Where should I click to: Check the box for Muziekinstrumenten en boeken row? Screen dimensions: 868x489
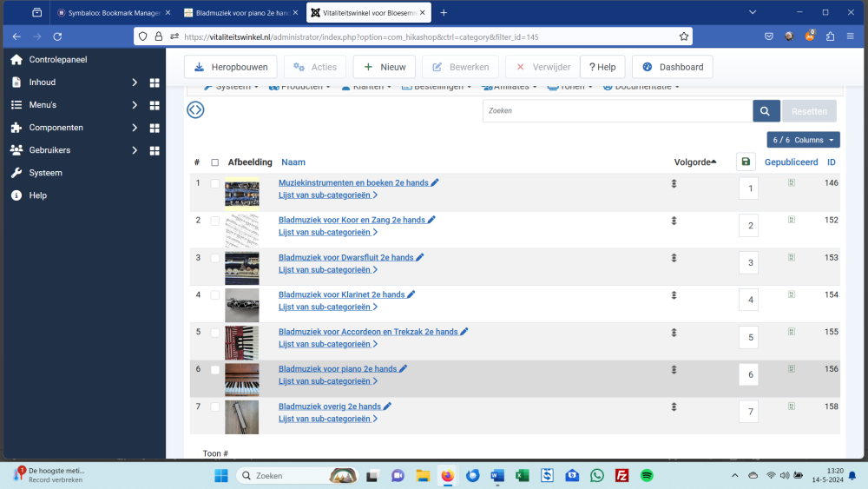[214, 183]
